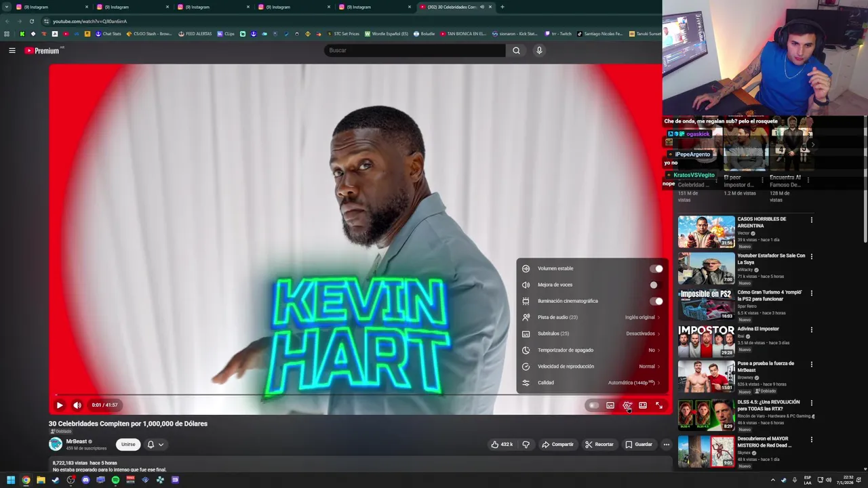Reload the page with browser refresh icon
This screenshot has height=488, width=868.
pyautogui.click(x=31, y=21)
